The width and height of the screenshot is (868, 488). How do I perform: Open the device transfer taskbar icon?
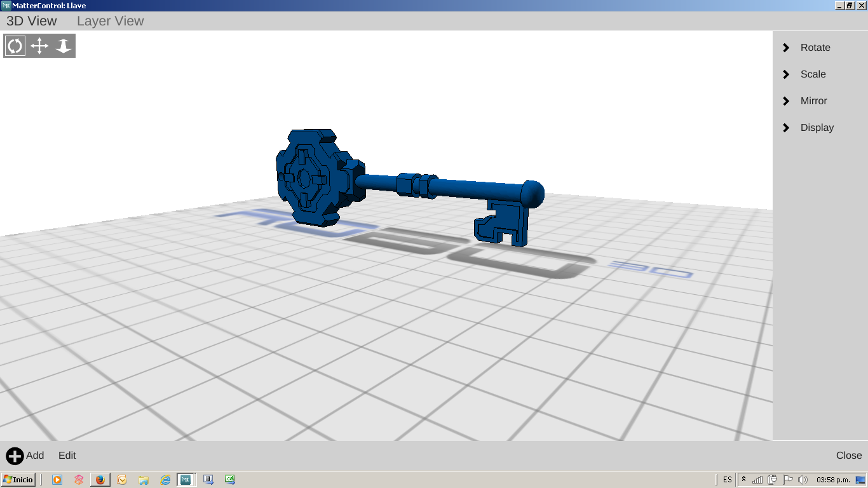pyautogui.click(x=208, y=480)
